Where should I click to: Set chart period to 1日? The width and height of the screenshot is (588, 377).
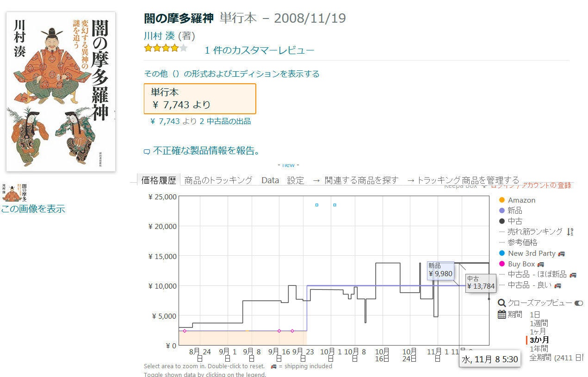coord(535,315)
